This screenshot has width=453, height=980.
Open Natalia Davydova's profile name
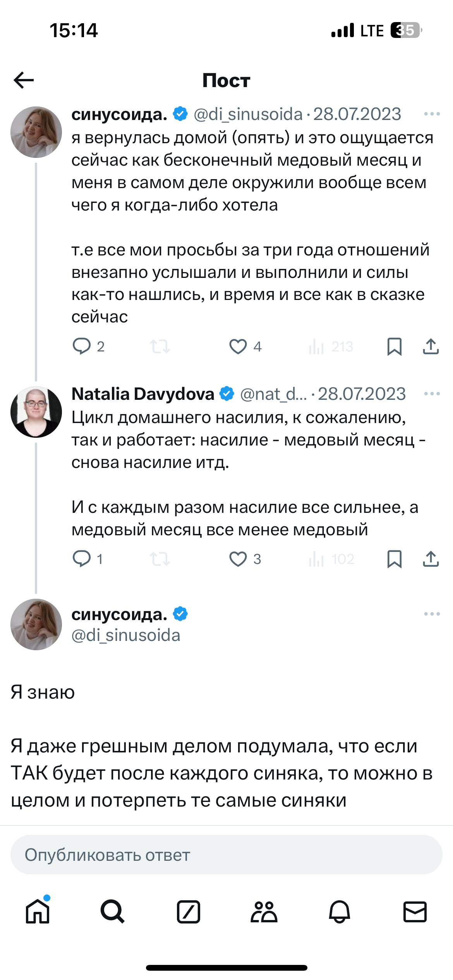tap(143, 394)
